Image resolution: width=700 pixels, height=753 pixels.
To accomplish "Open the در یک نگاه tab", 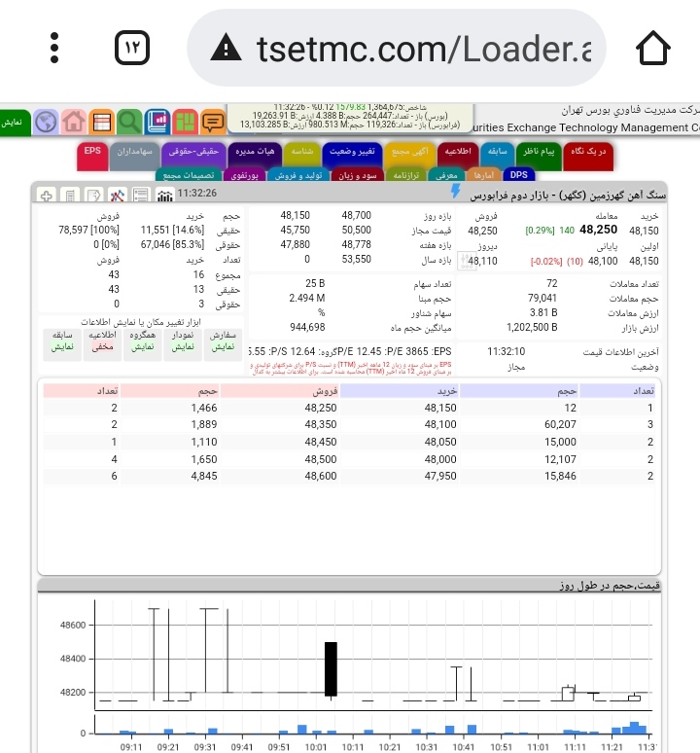I will (x=588, y=156).
